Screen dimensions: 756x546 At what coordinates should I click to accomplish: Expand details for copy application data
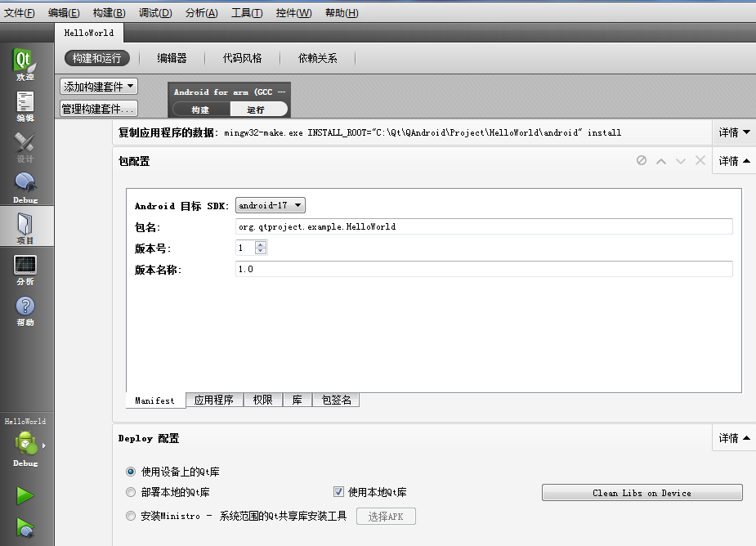tap(734, 132)
